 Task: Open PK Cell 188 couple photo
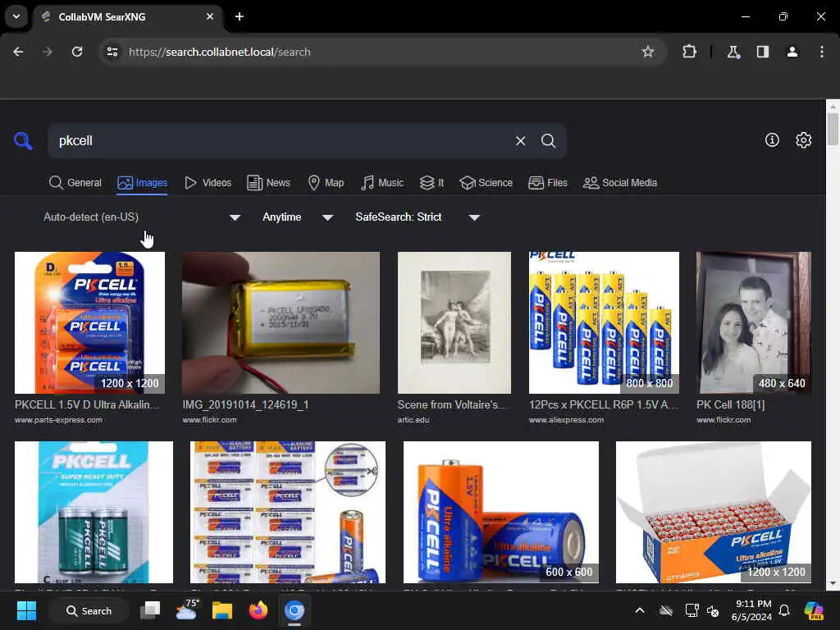754,322
